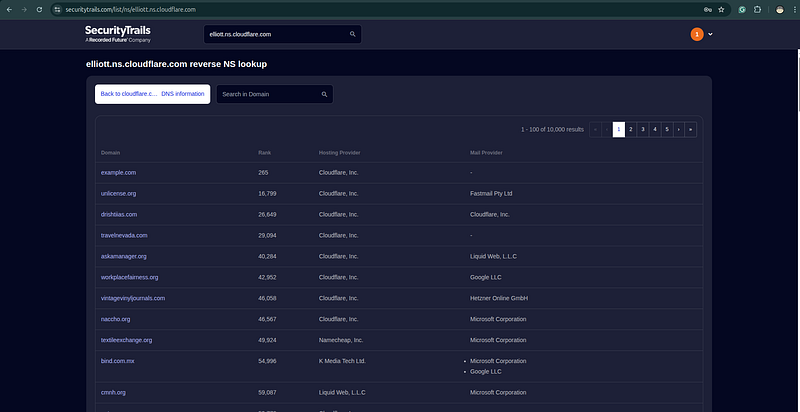Go back using browser back arrow

coord(9,10)
